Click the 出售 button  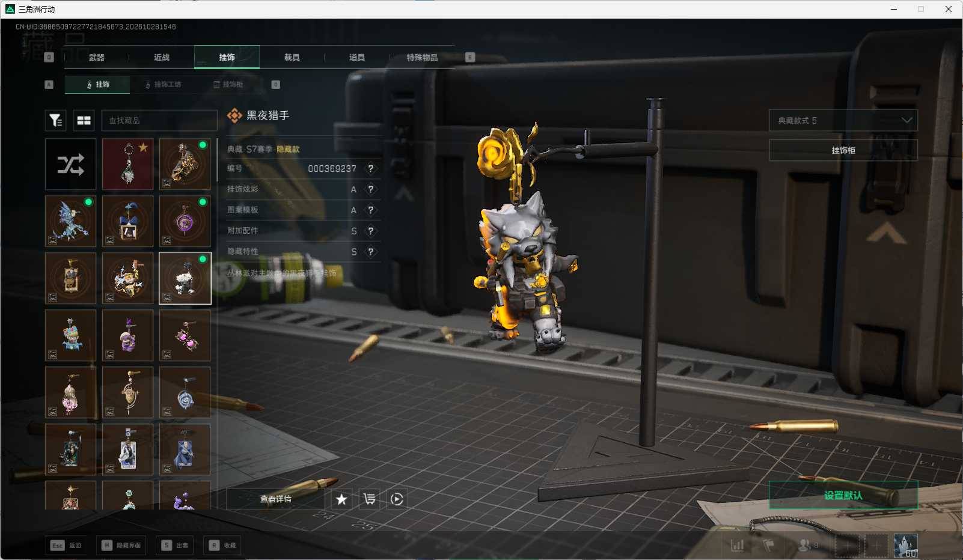[175, 545]
